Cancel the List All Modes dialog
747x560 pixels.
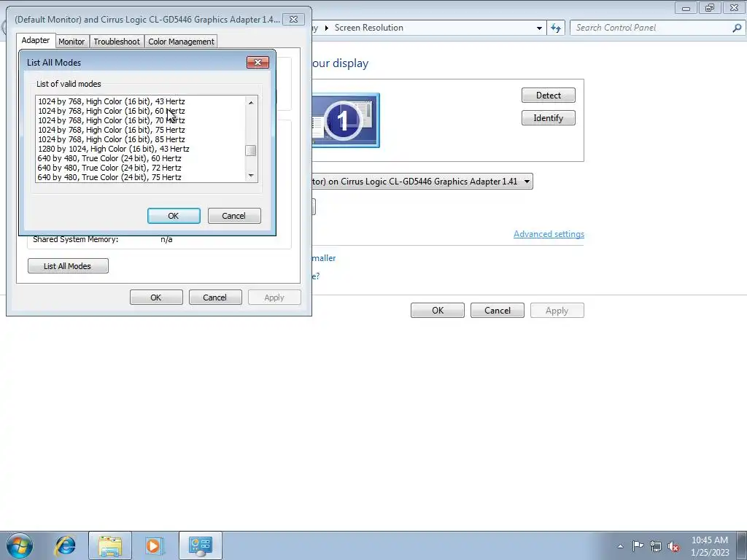click(234, 216)
